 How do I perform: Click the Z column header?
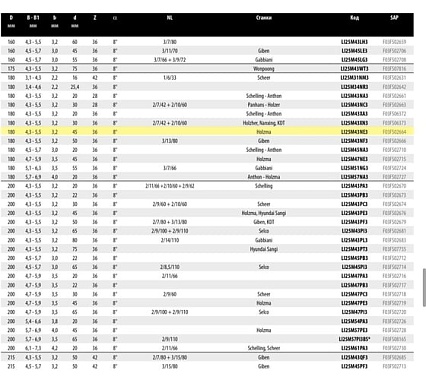click(x=95, y=18)
